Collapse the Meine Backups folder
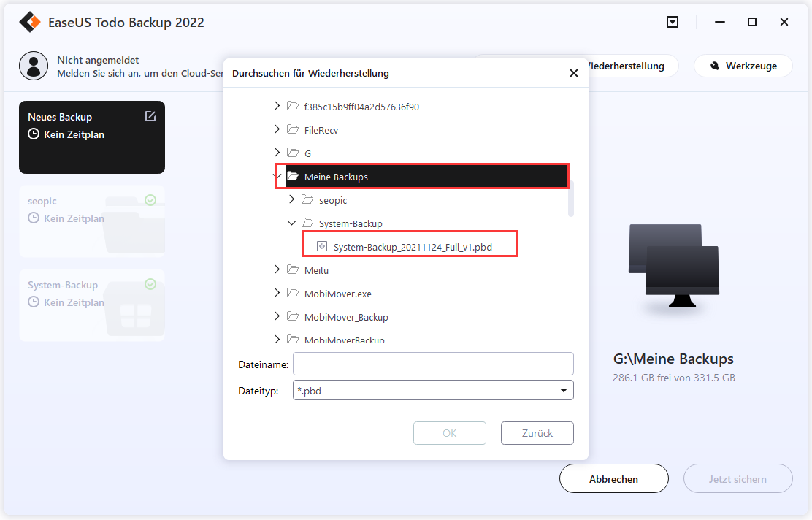 coord(278,176)
